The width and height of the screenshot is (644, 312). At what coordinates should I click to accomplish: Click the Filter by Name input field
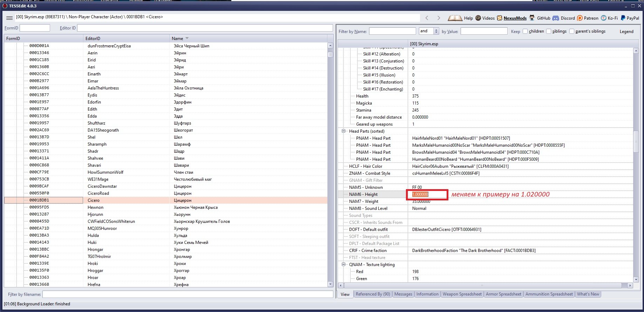click(392, 31)
